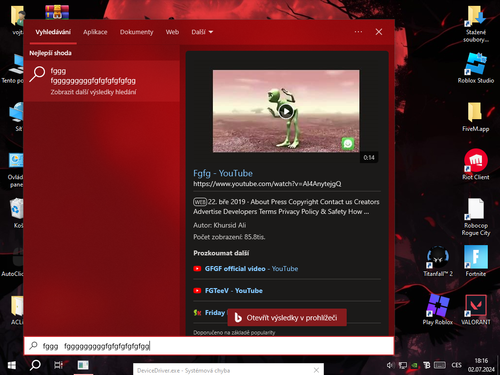The width and height of the screenshot is (500, 375).
Task: Play the Fgfg video thumbnail
Action: tap(286, 111)
